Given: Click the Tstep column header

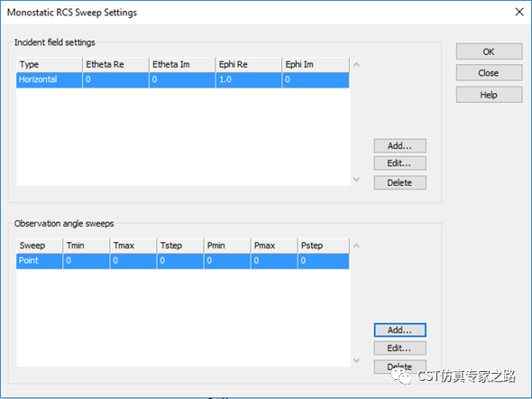Looking at the screenshot, I should (180, 246).
